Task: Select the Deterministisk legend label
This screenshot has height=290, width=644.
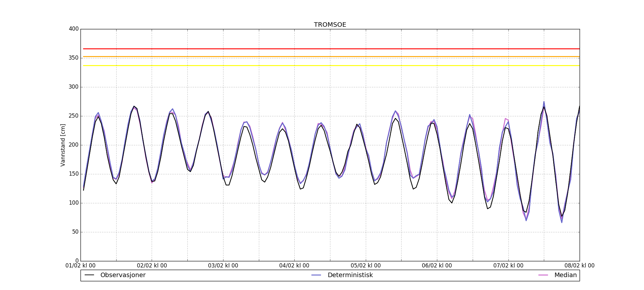Action: point(350,275)
